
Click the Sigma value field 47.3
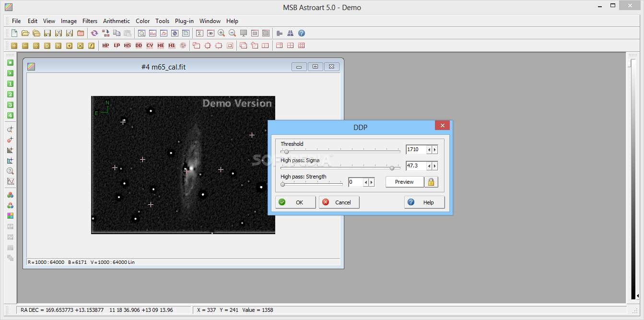pyautogui.click(x=416, y=166)
